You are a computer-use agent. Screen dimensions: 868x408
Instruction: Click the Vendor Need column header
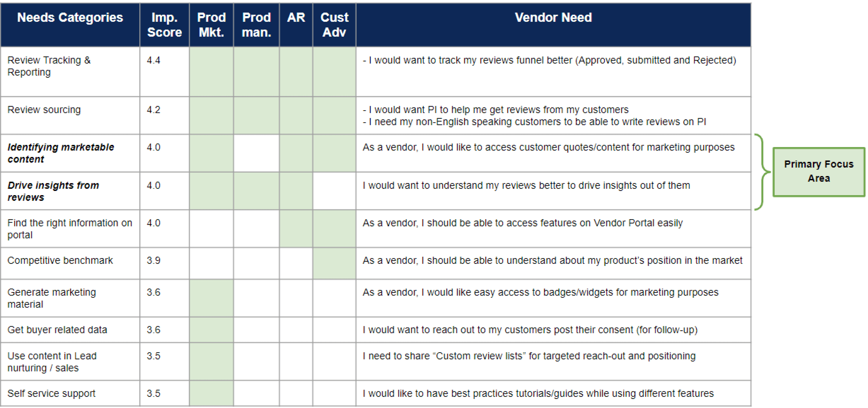point(553,25)
